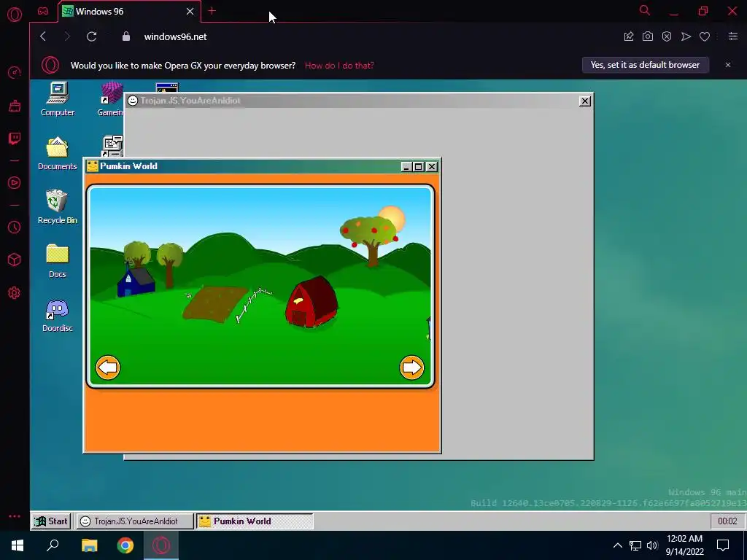Open History clock in sidebar
Screen dimensions: 747x560
coord(15,227)
